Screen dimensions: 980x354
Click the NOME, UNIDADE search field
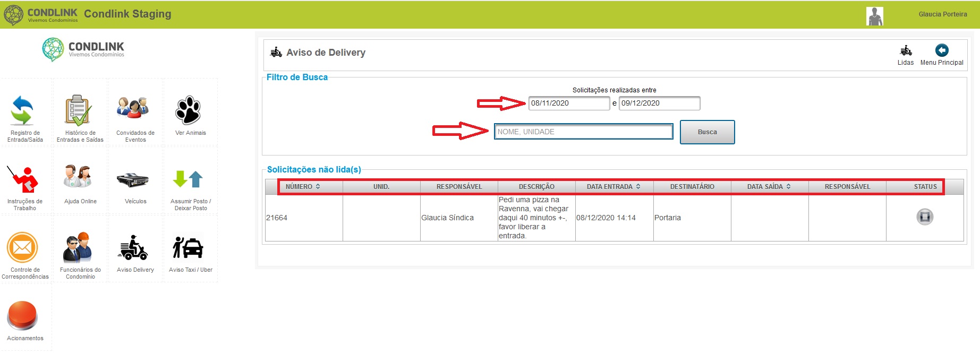[584, 132]
